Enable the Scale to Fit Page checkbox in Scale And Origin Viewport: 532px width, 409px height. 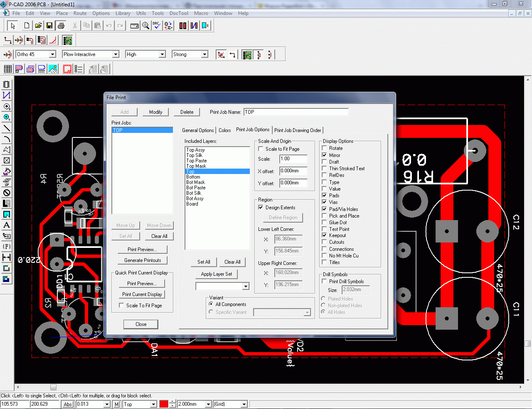(x=261, y=149)
